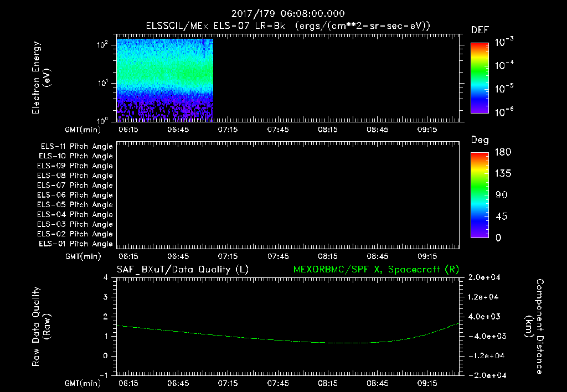Viewport: 567px width, 392px height.
Task: Click the ELS-05 Pitch Angle label
Action: 75,205
